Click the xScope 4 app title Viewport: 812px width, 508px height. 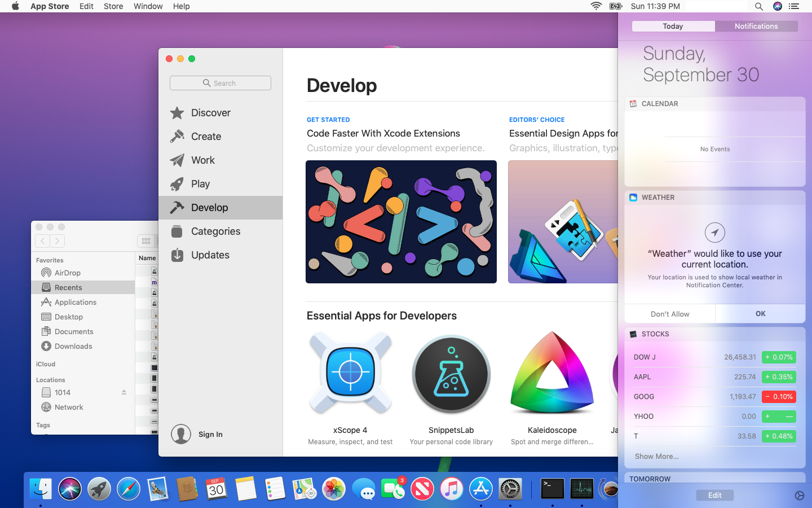[x=350, y=430]
